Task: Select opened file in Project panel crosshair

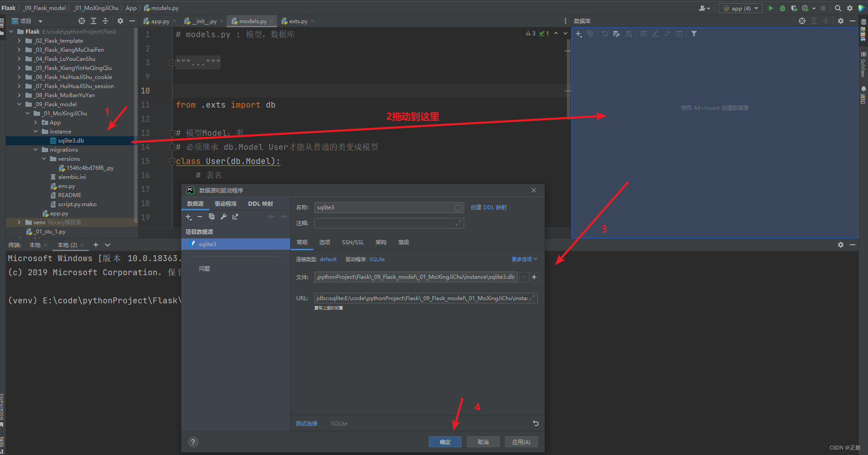Action: point(82,21)
